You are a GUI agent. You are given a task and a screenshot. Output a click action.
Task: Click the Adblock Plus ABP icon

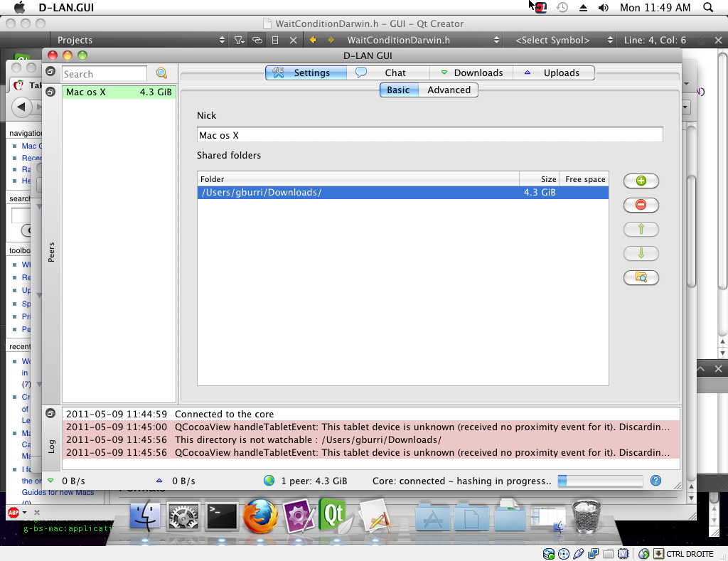point(13,512)
